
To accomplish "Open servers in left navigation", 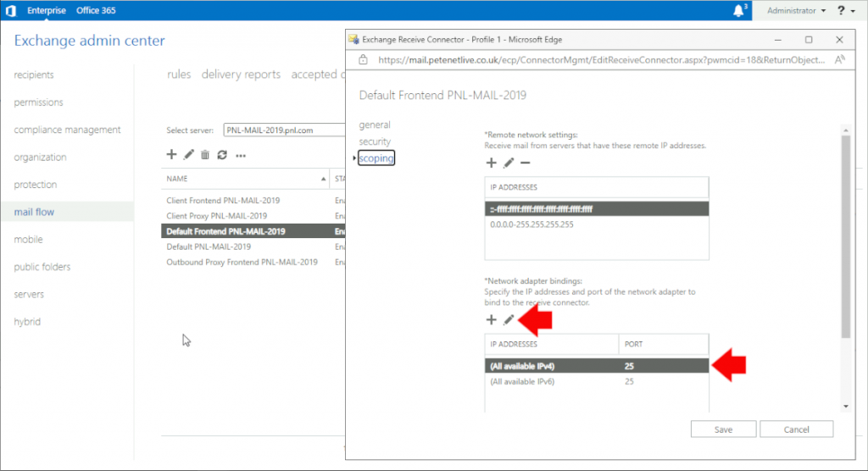I will 29,294.
